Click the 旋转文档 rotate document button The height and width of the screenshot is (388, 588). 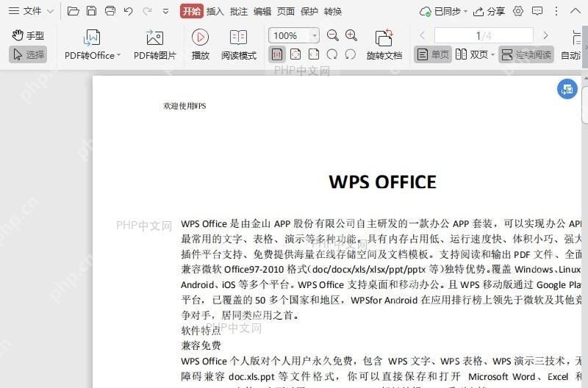384,45
